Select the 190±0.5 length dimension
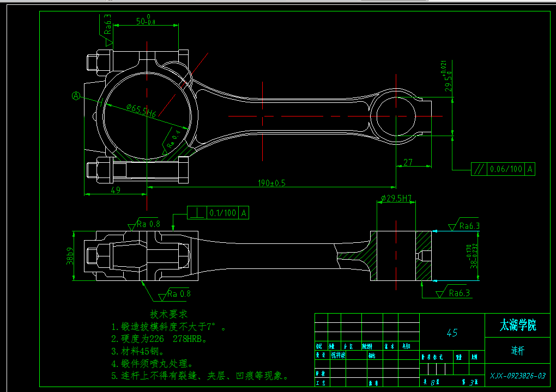Screen dimensions: 556x392 tap(273, 182)
